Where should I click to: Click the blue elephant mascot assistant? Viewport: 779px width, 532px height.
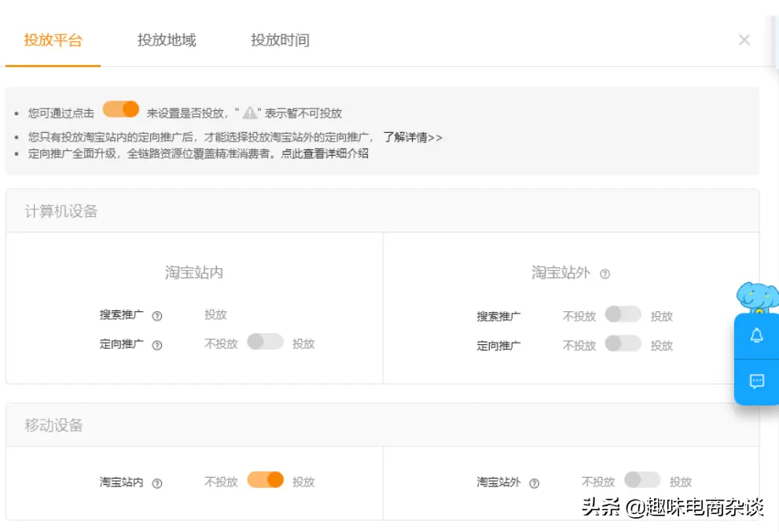[x=757, y=298]
